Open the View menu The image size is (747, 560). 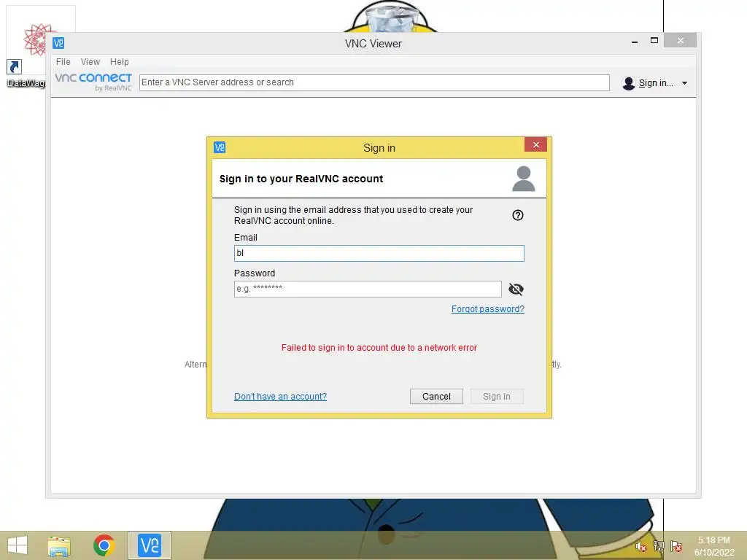pyautogui.click(x=90, y=62)
